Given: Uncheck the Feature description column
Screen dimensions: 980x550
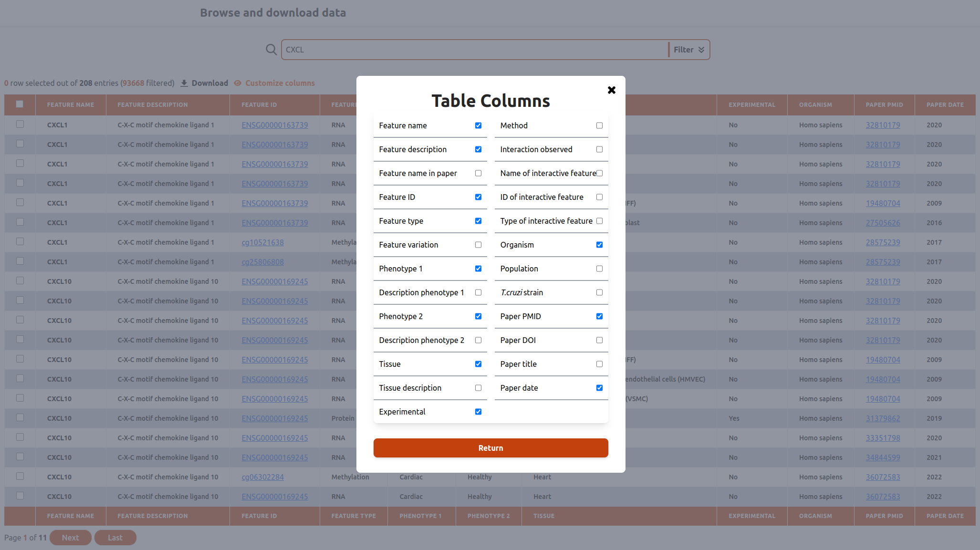Looking at the screenshot, I should [x=478, y=149].
